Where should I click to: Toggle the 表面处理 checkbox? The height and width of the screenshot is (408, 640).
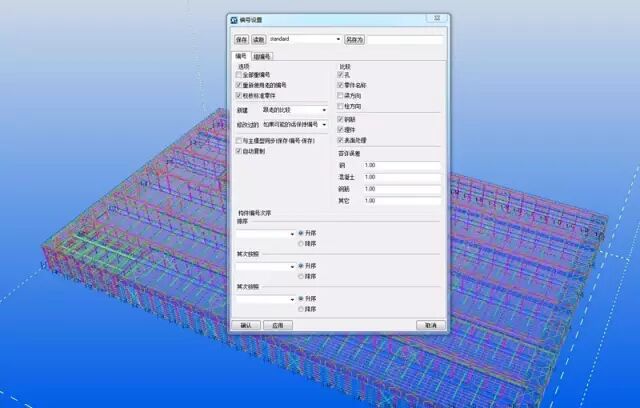[x=340, y=140]
